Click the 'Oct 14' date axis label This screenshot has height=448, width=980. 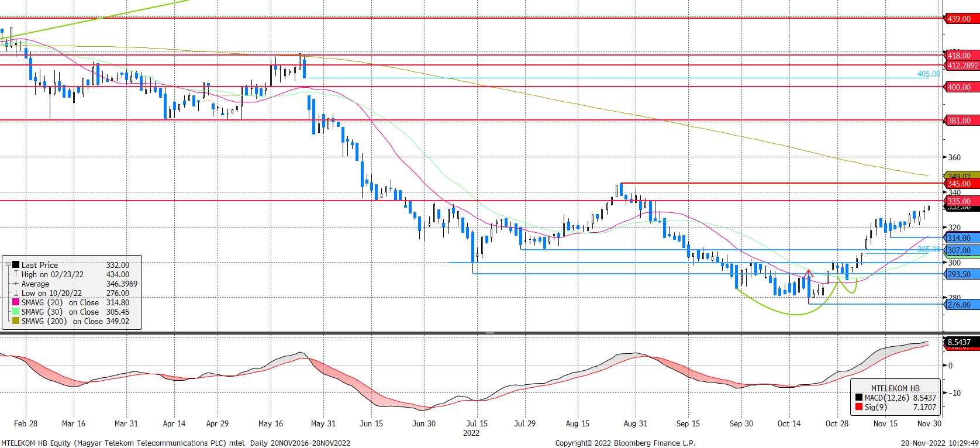click(789, 423)
